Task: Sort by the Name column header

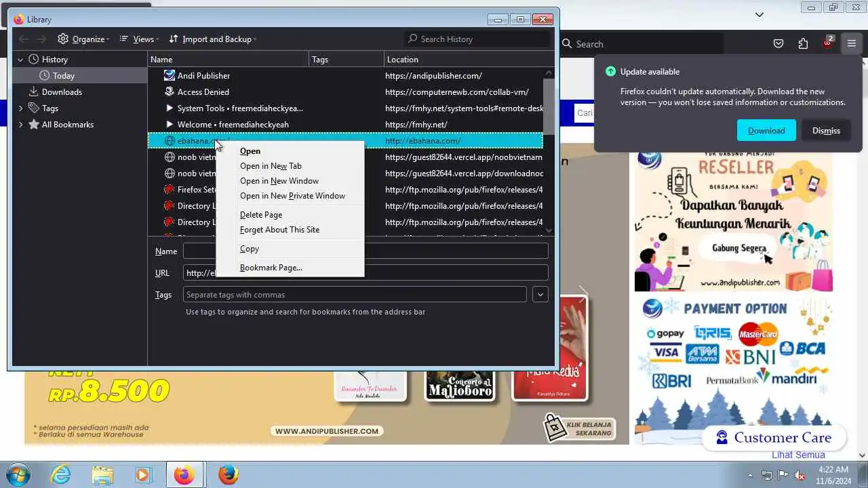Action: pyautogui.click(x=229, y=60)
